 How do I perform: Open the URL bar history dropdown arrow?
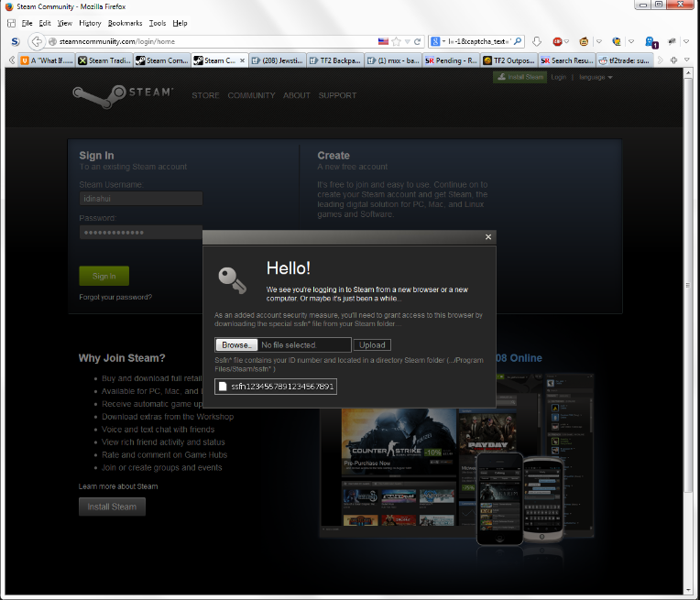pos(407,42)
